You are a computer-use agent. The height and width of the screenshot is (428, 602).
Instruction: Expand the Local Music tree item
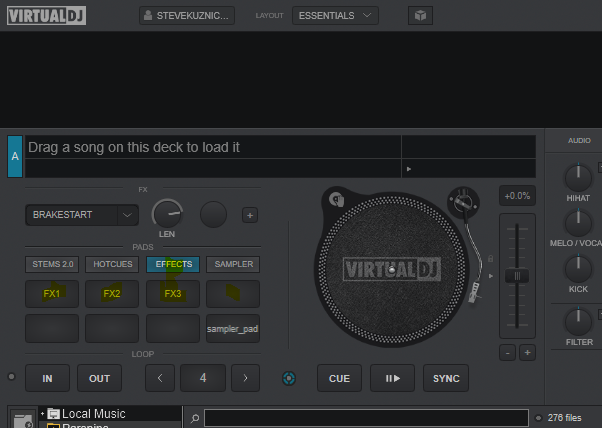click(x=42, y=413)
